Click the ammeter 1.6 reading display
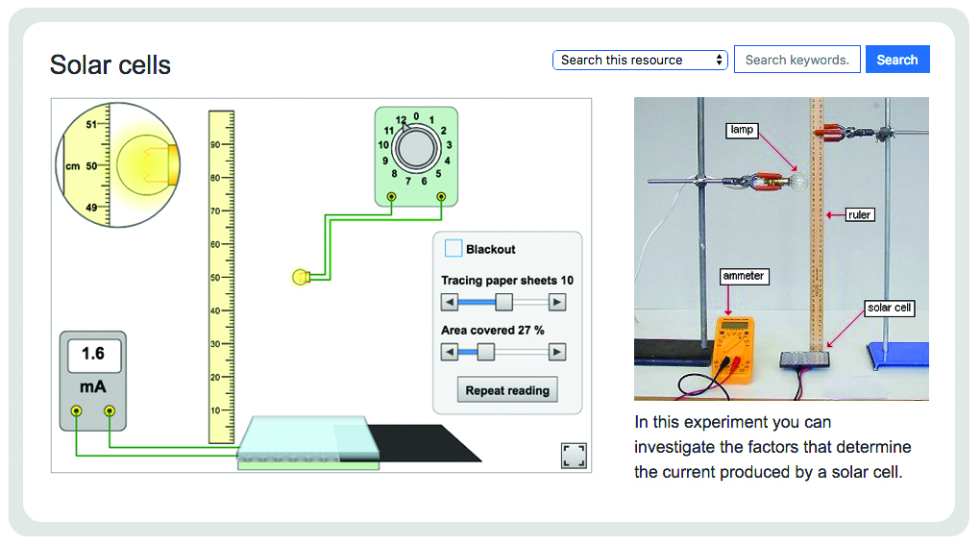The width and height of the screenshot is (980, 546). pos(93,354)
